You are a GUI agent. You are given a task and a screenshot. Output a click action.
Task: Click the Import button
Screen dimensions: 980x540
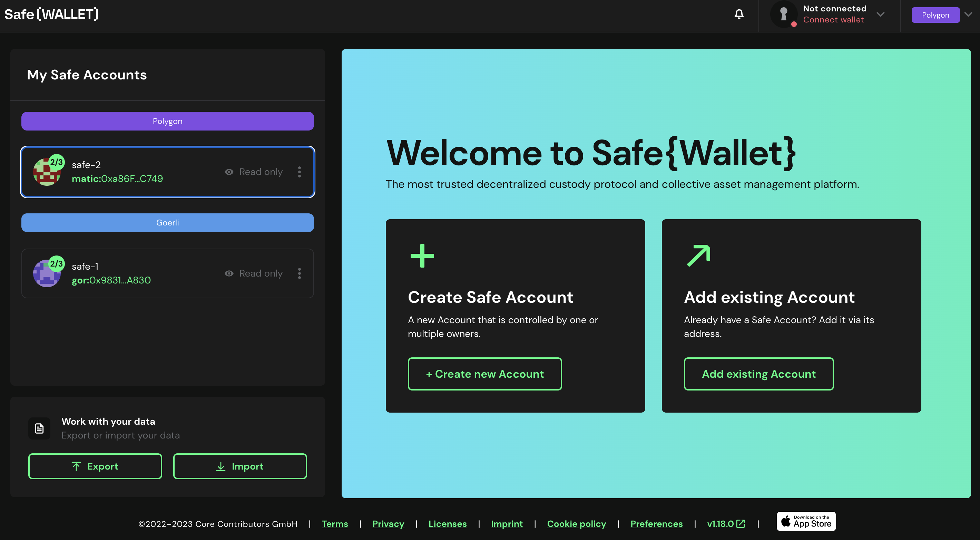[x=240, y=466]
